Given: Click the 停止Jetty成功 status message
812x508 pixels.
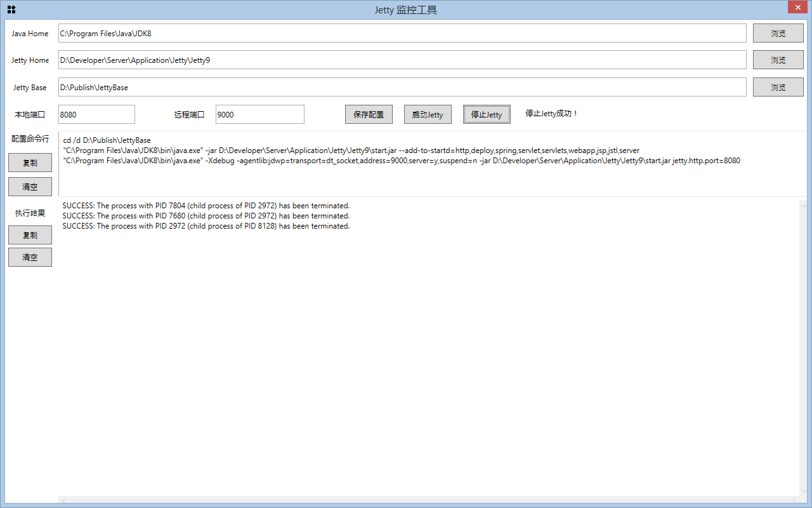Looking at the screenshot, I should [x=552, y=114].
